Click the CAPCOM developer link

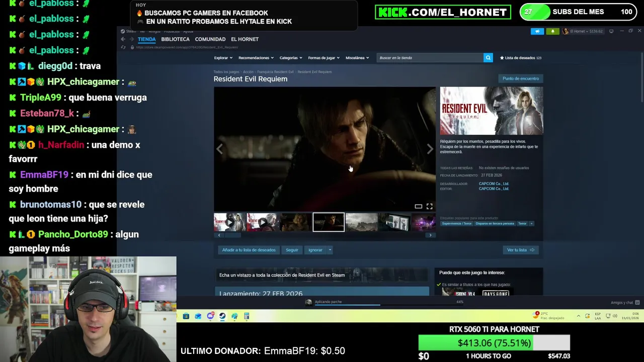[494, 184]
